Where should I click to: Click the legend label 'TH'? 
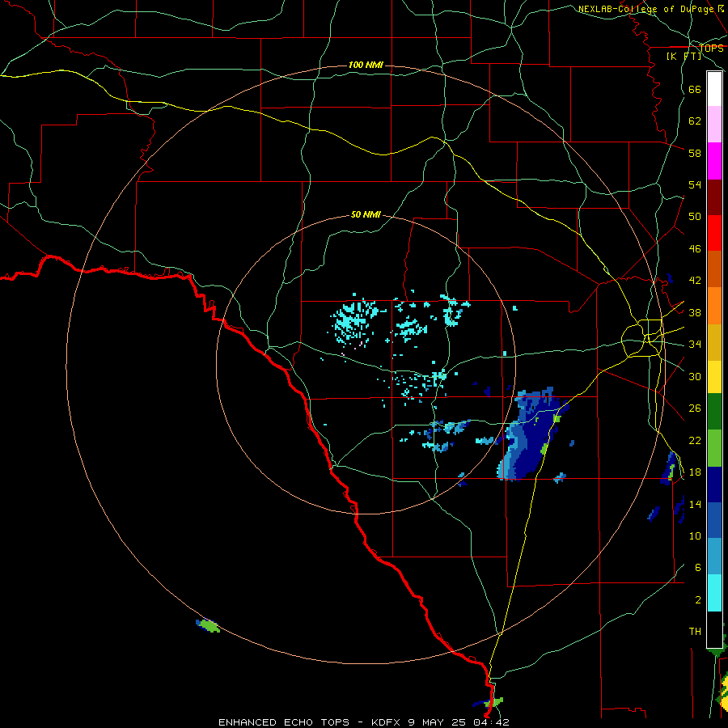(x=695, y=632)
